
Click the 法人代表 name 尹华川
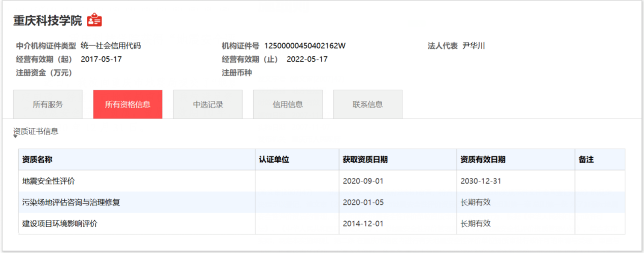coord(474,46)
